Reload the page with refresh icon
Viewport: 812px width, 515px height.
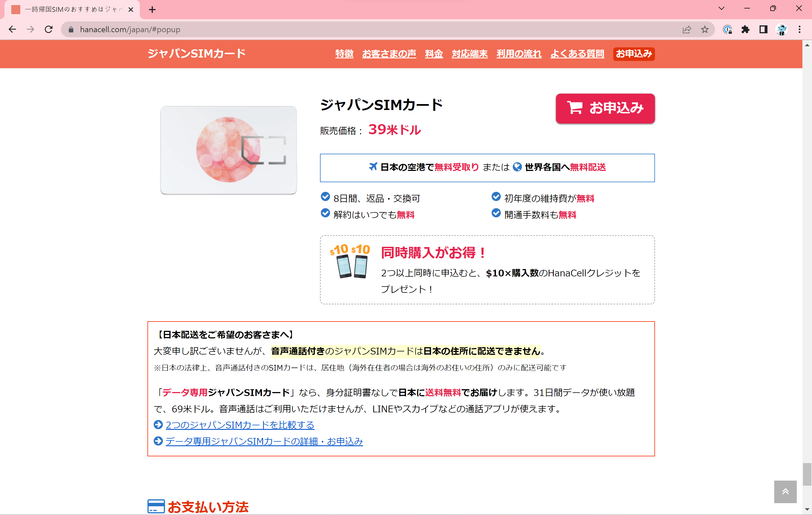tap(48, 29)
